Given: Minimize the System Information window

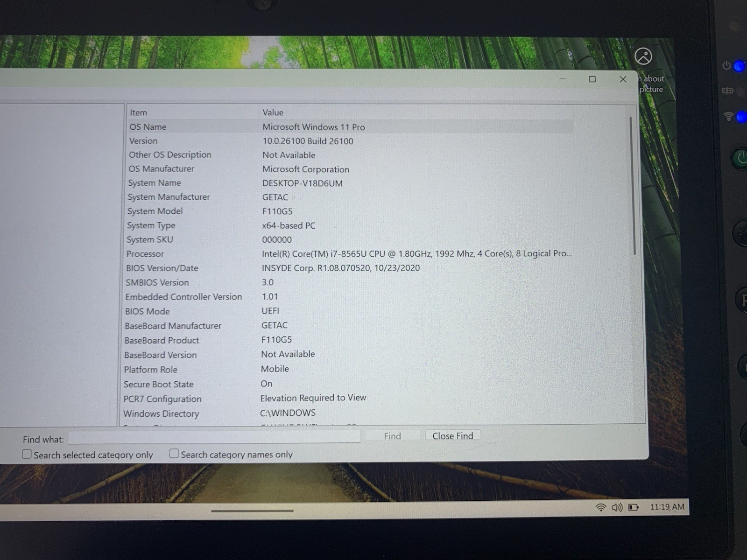Looking at the screenshot, I should [563, 79].
